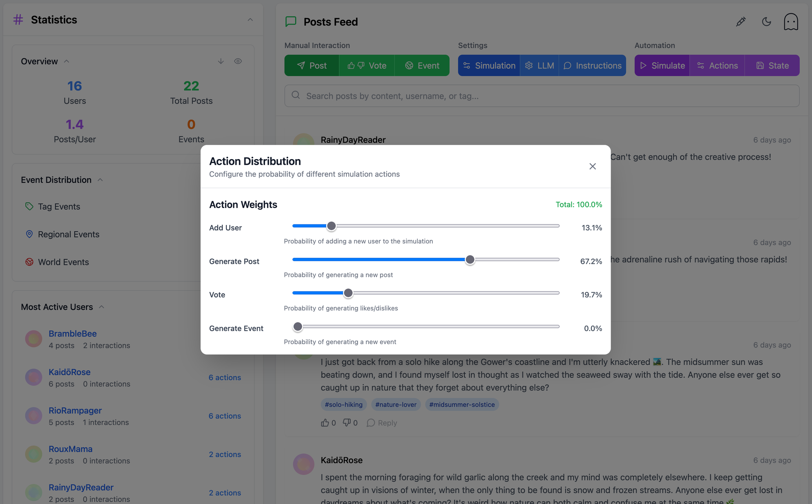Click the Generate Post slider handle

470,260
